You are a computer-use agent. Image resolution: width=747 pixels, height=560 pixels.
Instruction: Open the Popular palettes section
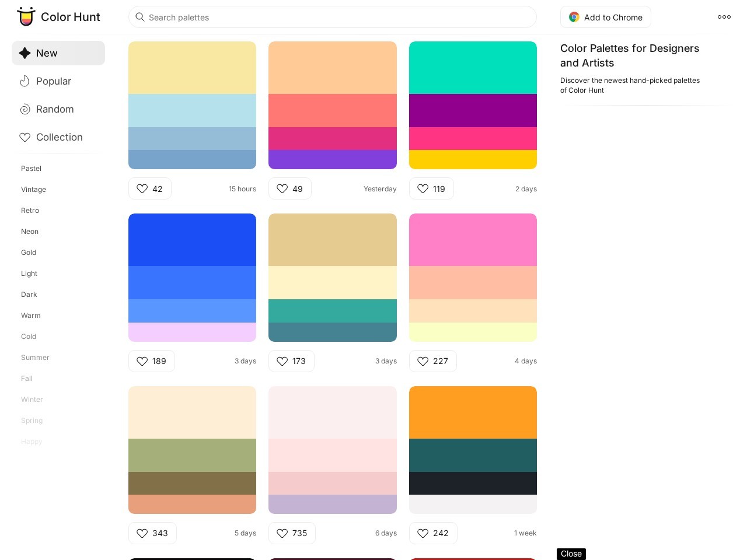58,81
